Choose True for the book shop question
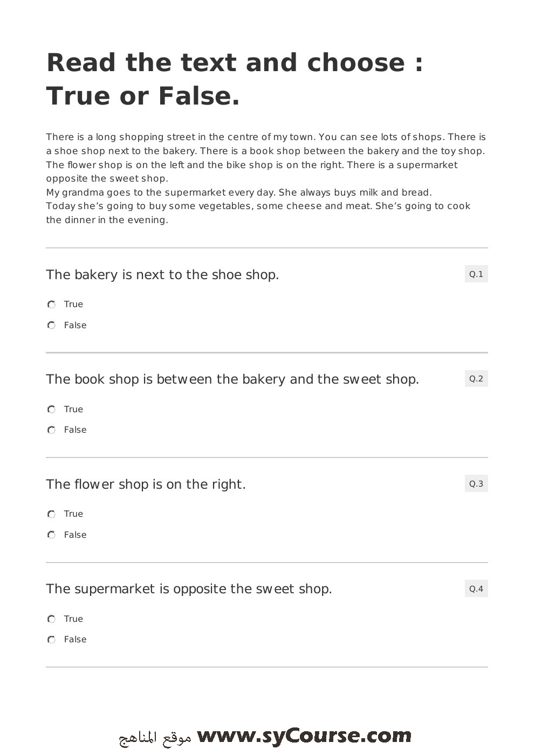This screenshot has height=756, width=535. click(51, 410)
